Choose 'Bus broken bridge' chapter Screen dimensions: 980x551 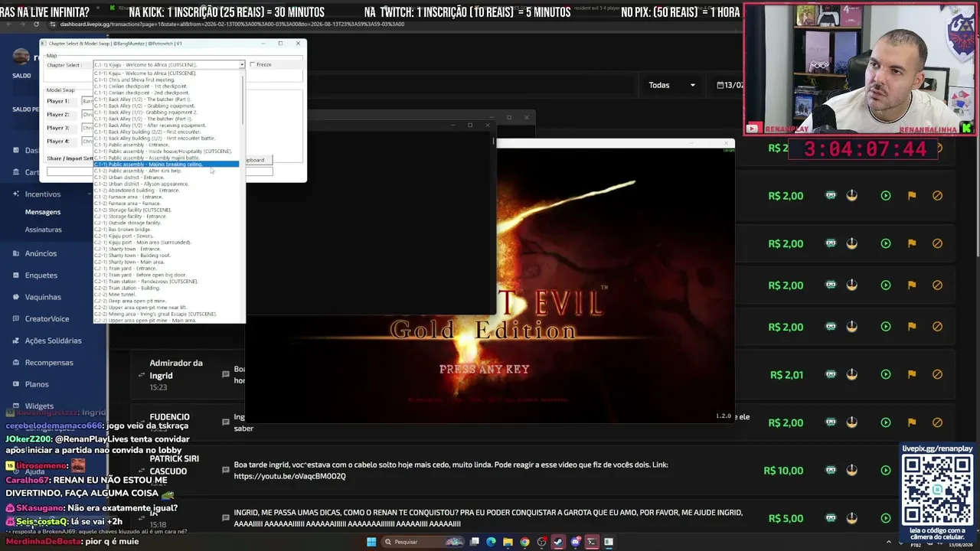coord(166,230)
